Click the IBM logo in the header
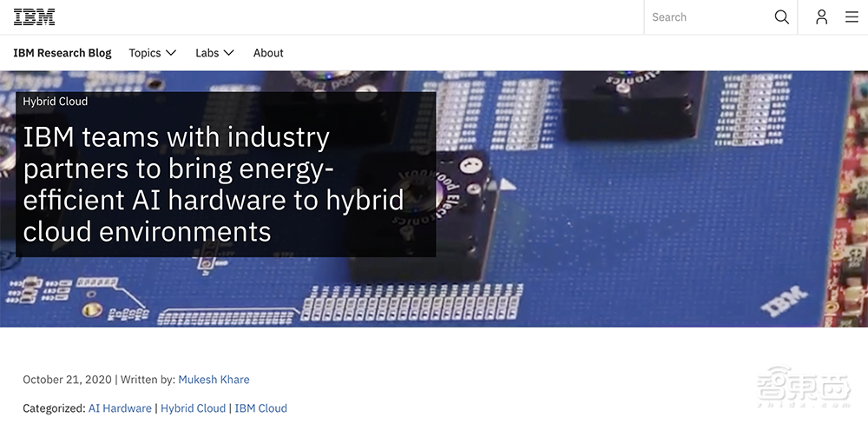This screenshot has width=868, height=424. (x=34, y=17)
